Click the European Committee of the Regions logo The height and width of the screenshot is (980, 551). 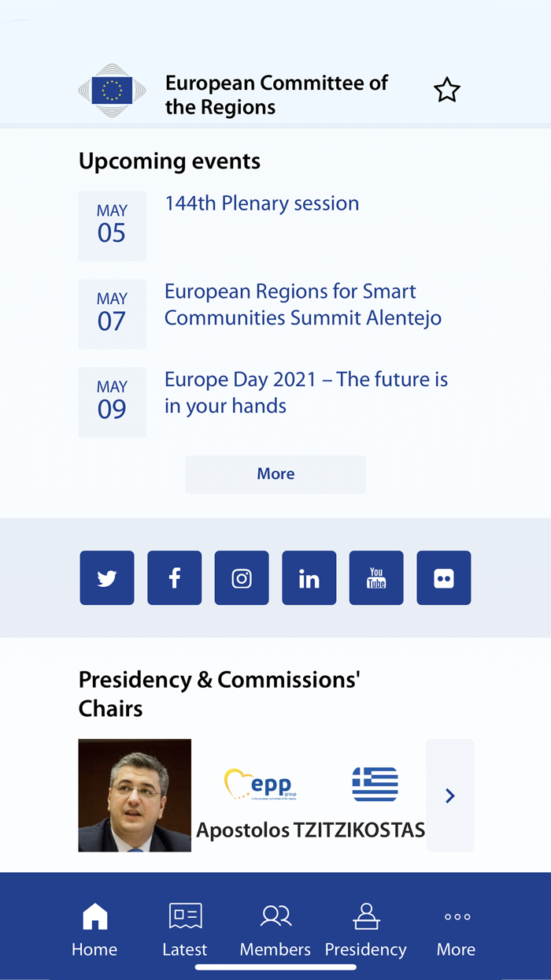(x=111, y=90)
